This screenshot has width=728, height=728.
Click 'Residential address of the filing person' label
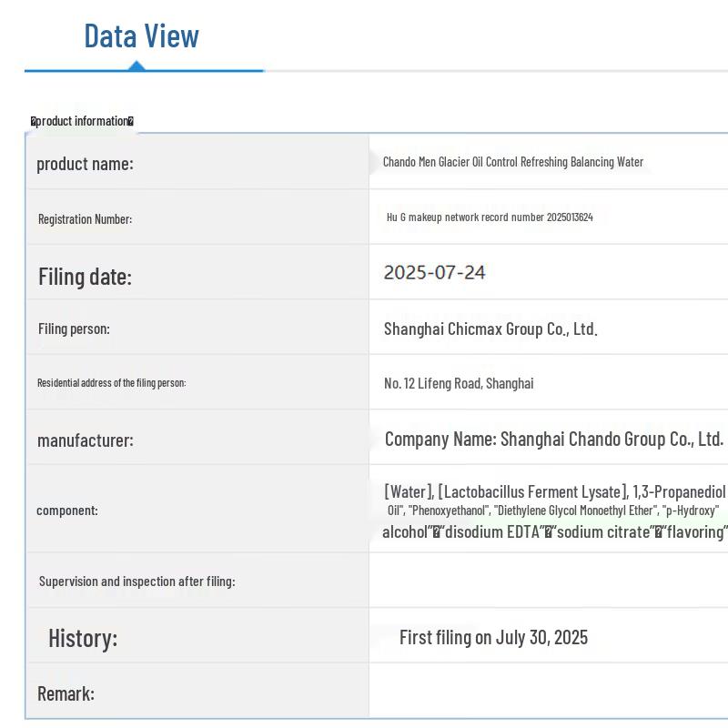coord(111,382)
